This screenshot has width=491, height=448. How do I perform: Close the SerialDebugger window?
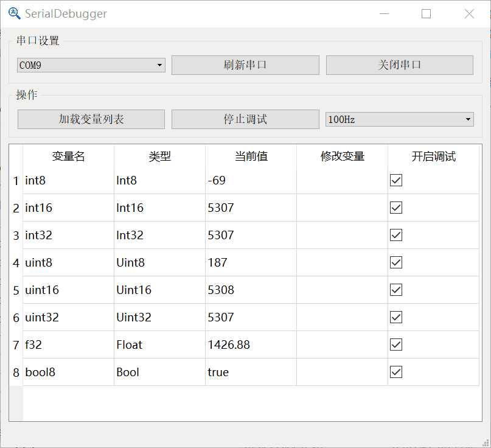pyautogui.click(x=469, y=14)
